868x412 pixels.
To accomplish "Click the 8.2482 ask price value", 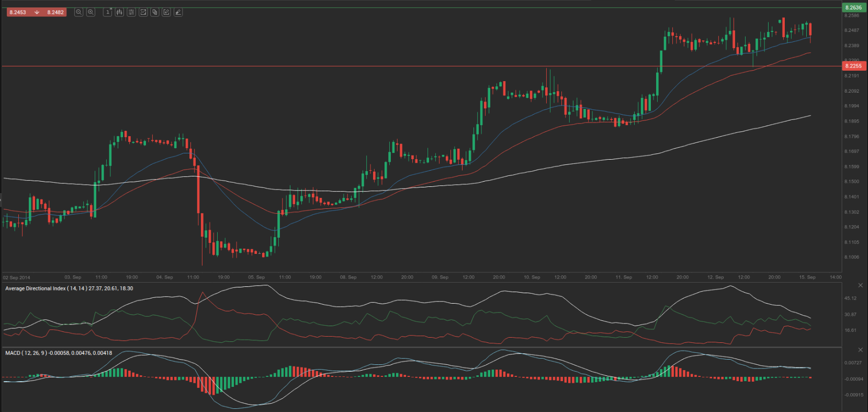I will point(55,12).
